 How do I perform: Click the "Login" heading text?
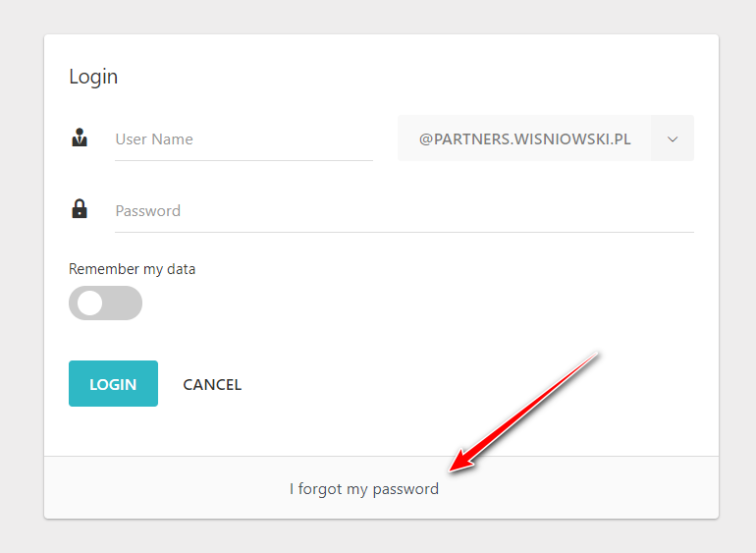(93, 77)
